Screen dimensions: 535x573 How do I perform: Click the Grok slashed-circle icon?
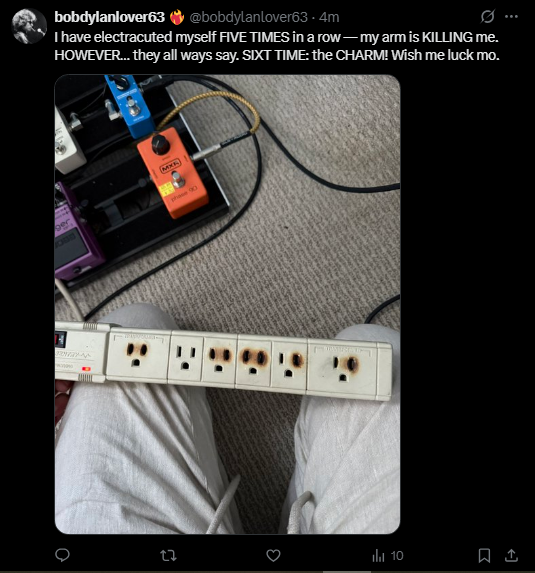pyautogui.click(x=487, y=16)
